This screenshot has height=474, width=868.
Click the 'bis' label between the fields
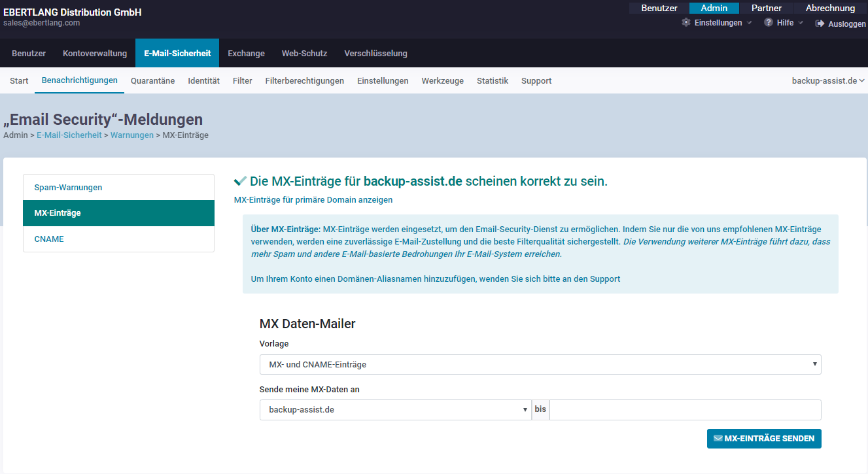[540, 409]
